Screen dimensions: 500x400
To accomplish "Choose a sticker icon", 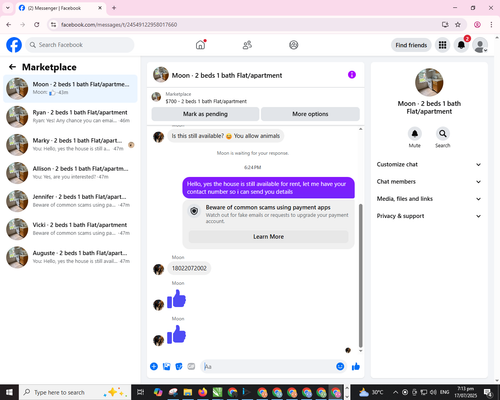I will (x=179, y=367).
